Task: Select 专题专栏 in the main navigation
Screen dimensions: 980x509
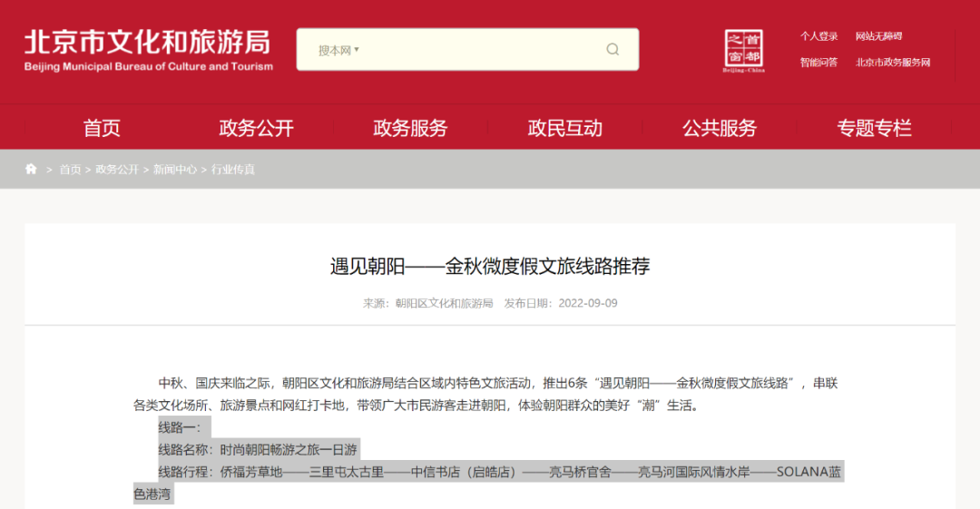Action: 874,128
